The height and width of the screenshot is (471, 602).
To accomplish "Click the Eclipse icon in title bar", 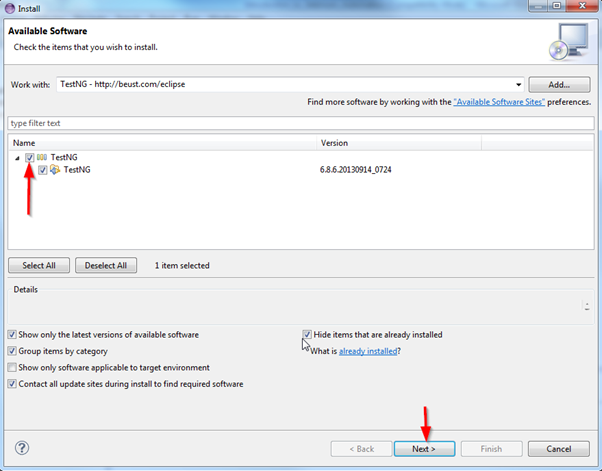I will coord(10,8).
